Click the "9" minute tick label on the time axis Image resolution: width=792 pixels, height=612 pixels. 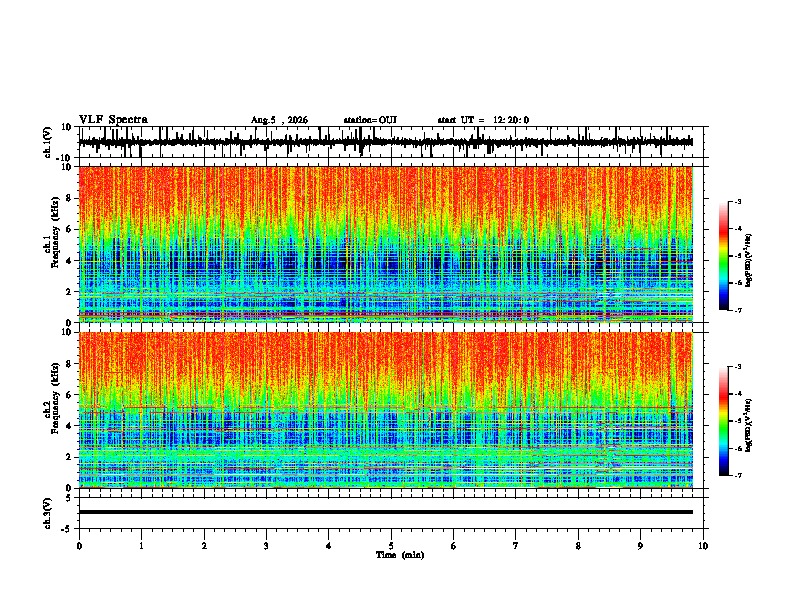[x=640, y=546]
